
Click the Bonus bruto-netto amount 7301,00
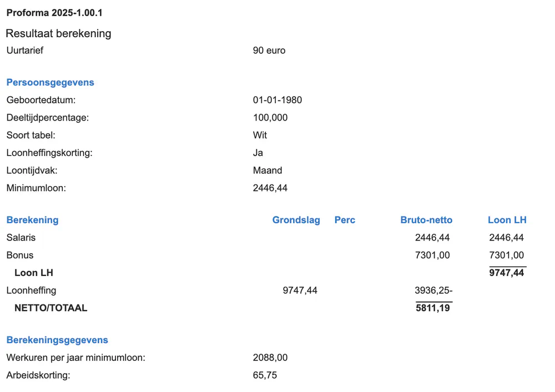click(x=432, y=255)
